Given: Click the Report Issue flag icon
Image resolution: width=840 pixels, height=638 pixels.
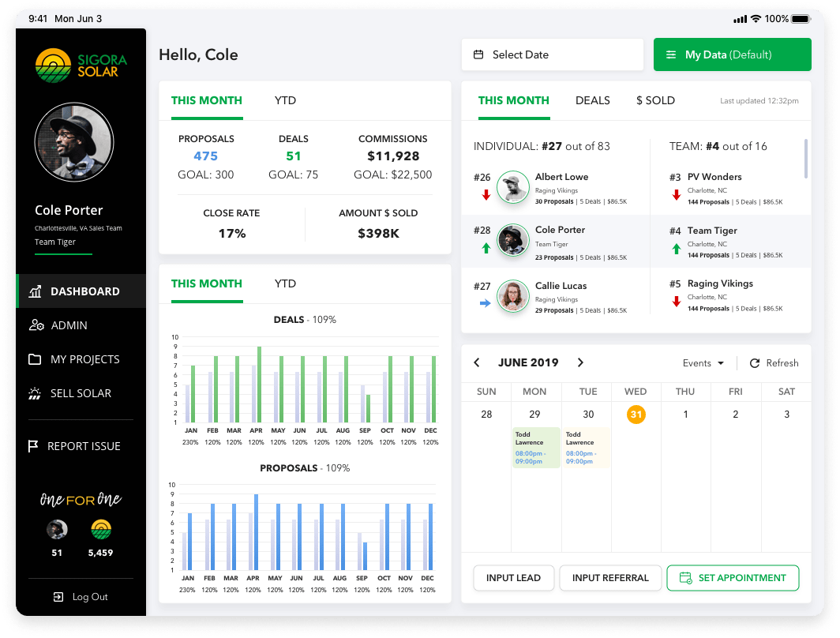Looking at the screenshot, I should [x=33, y=445].
